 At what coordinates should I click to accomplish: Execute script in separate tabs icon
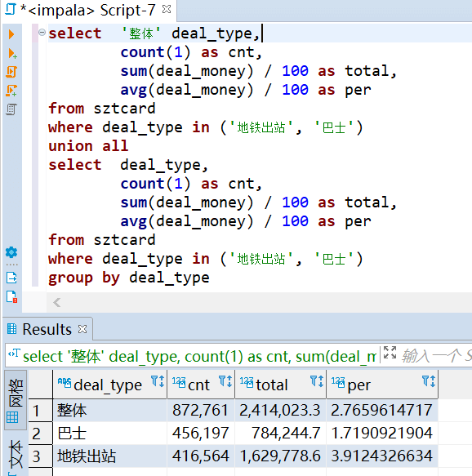click(11, 91)
